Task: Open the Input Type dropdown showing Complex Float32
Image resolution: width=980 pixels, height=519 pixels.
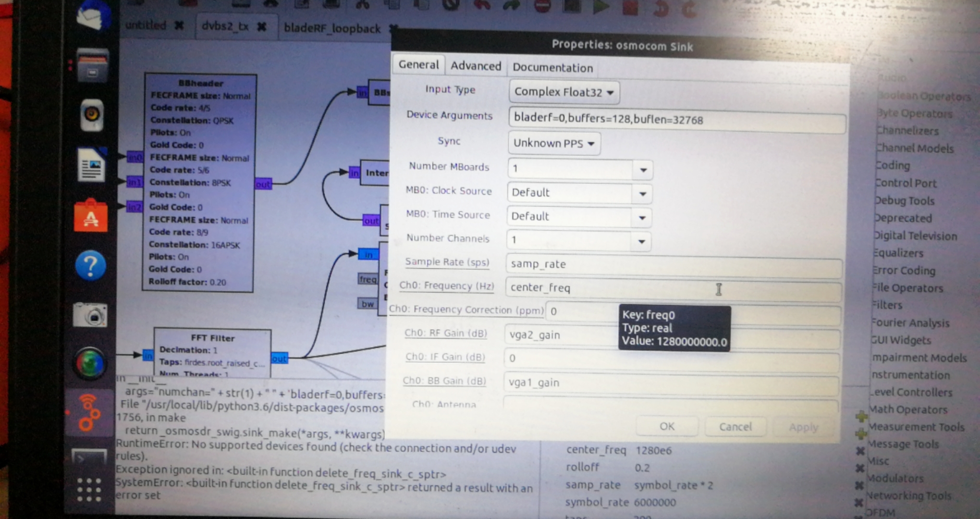Action: point(563,92)
